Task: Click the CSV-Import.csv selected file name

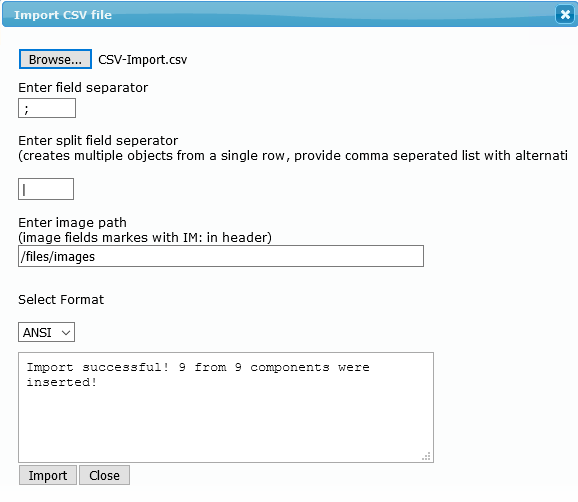Action: (x=143, y=60)
